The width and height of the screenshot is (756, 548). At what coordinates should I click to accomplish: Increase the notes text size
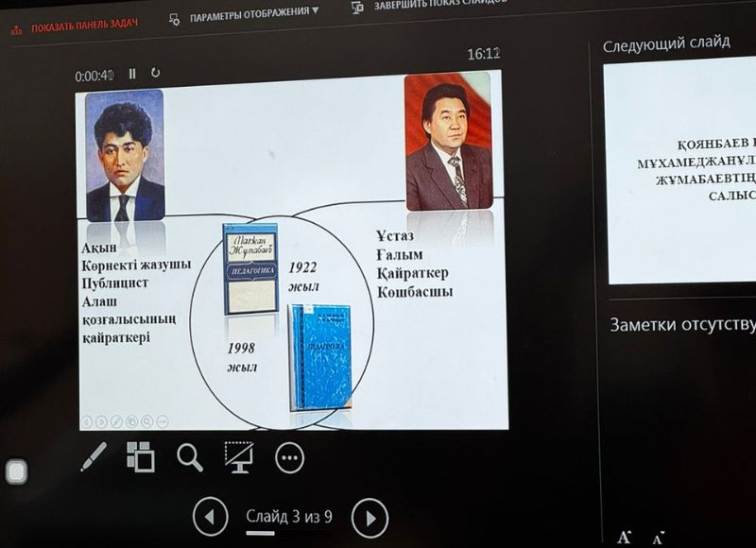pos(624,537)
